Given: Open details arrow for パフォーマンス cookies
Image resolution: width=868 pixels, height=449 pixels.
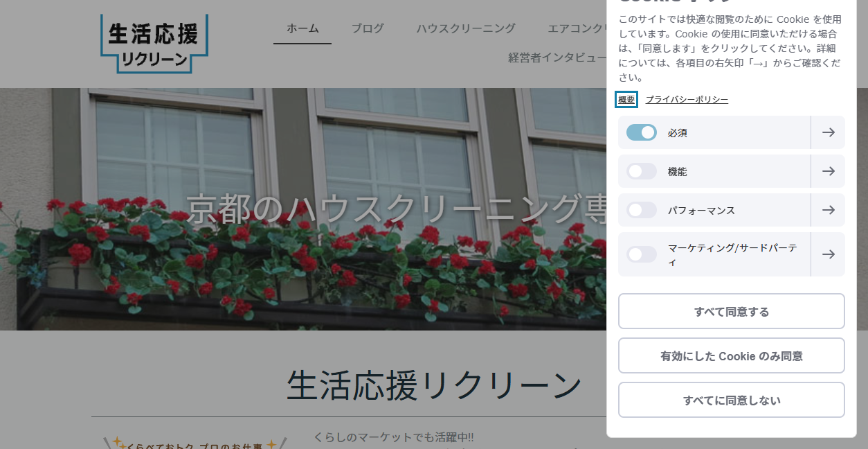Looking at the screenshot, I should 828,210.
